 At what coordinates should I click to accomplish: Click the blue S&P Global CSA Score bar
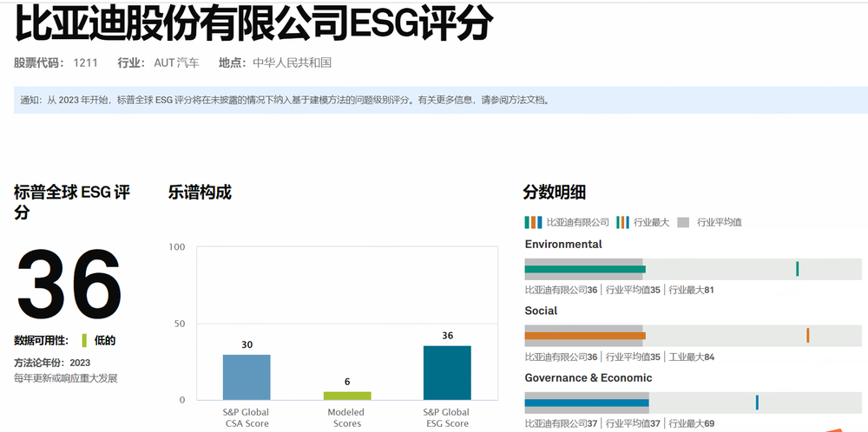pos(247,376)
